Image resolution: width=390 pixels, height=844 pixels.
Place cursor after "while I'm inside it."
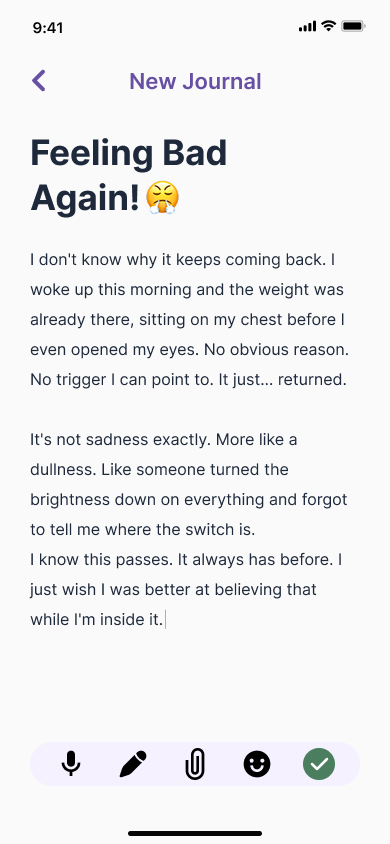pyautogui.click(x=165, y=620)
